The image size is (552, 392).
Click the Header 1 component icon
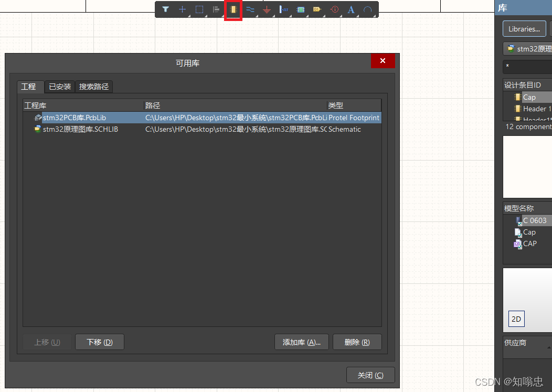pos(517,109)
